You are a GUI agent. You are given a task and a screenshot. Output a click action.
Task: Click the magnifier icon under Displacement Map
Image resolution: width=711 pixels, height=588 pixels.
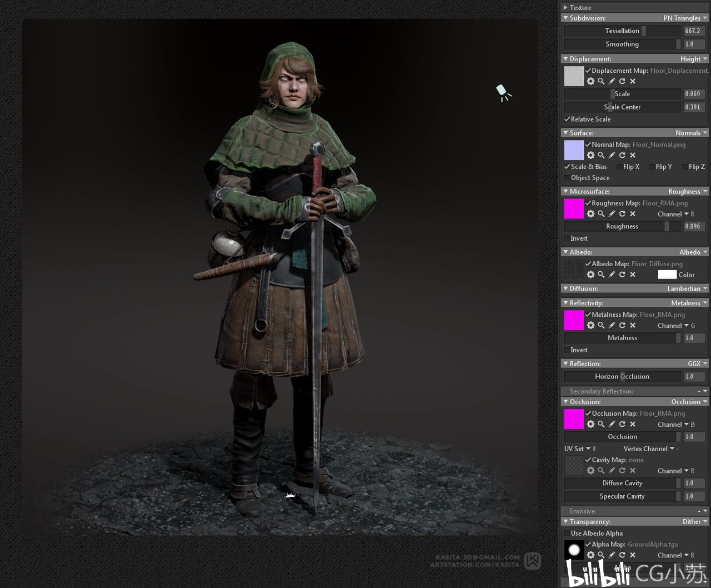click(601, 81)
